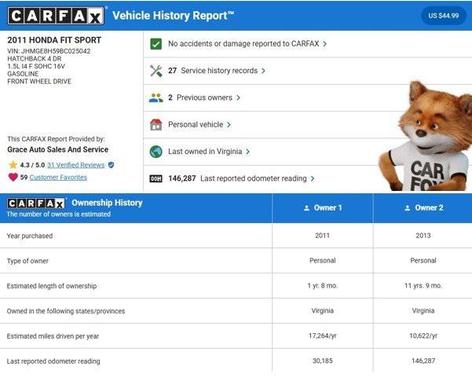
Task: Click the house personal vehicle icon
Action: click(x=156, y=125)
